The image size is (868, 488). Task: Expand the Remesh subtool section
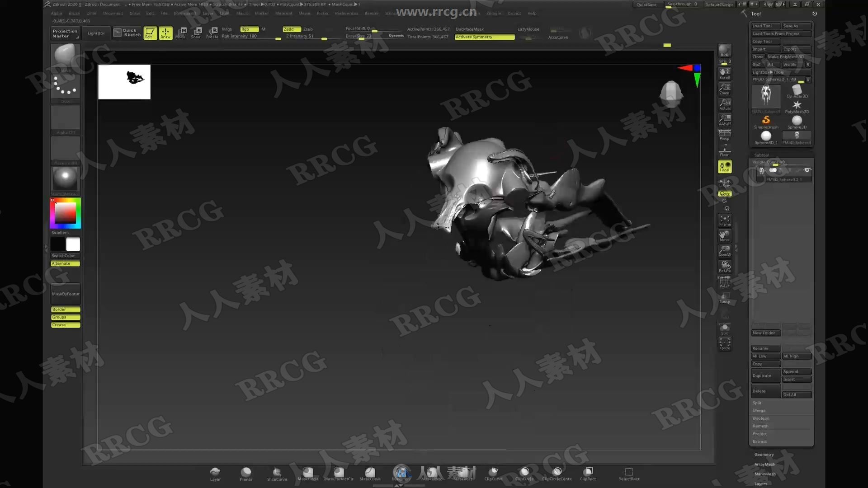760,426
